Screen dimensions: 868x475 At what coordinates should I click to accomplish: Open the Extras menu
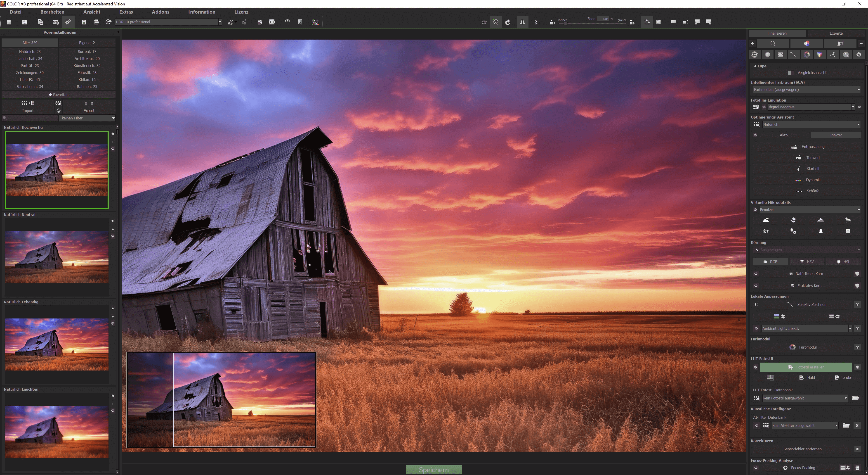(x=126, y=12)
